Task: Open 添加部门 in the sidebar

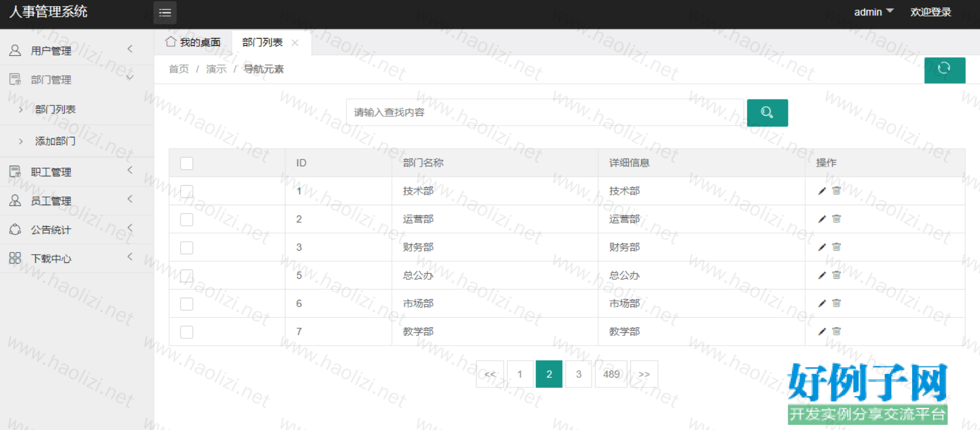Action: click(x=55, y=141)
